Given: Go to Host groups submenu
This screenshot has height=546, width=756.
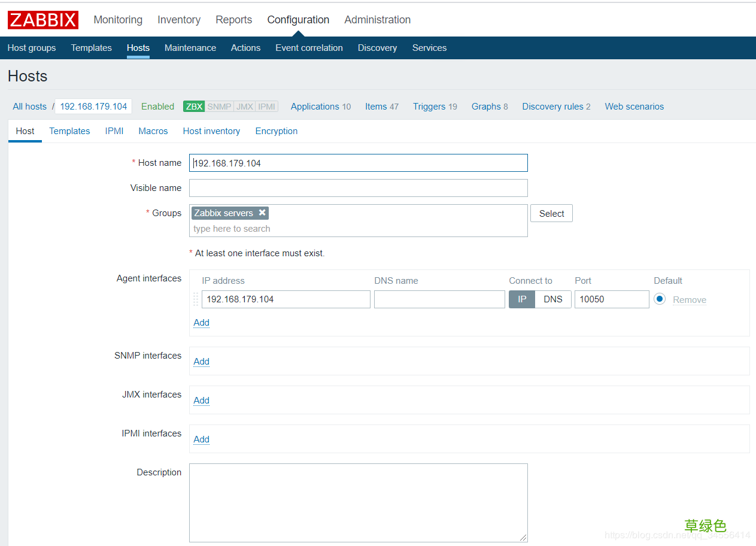Looking at the screenshot, I should click(x=32, y=48).
